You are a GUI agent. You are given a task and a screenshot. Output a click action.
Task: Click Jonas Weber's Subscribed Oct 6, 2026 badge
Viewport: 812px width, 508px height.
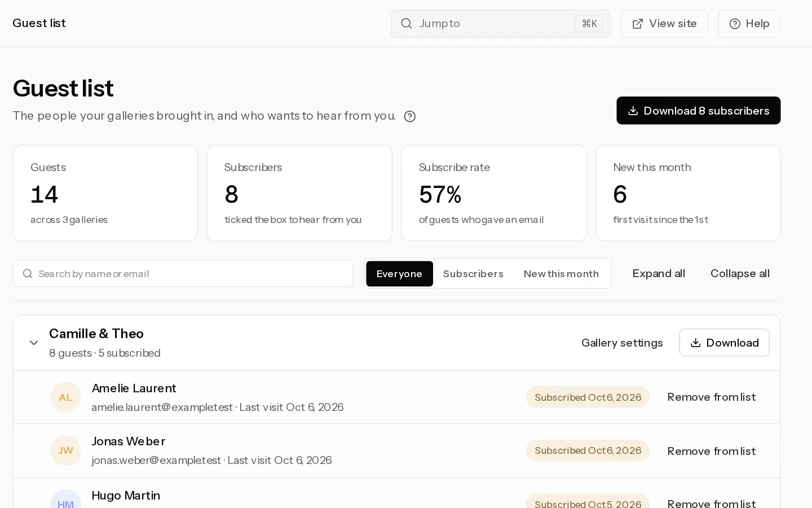point(588,450)
